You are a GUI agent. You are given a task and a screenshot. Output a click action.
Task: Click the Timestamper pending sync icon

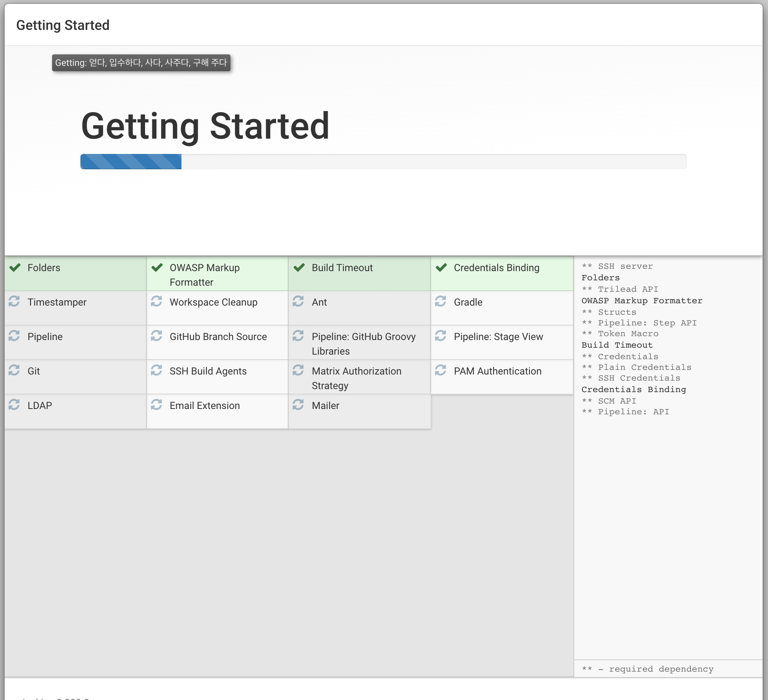pyautogui.click(x=14, y=301)
